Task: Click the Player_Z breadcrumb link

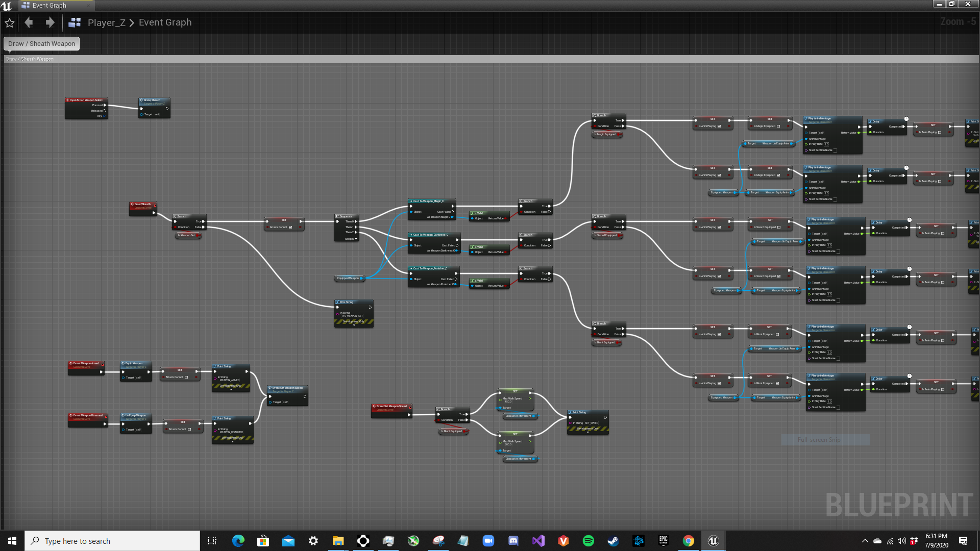Action: (x=106, y=22)
